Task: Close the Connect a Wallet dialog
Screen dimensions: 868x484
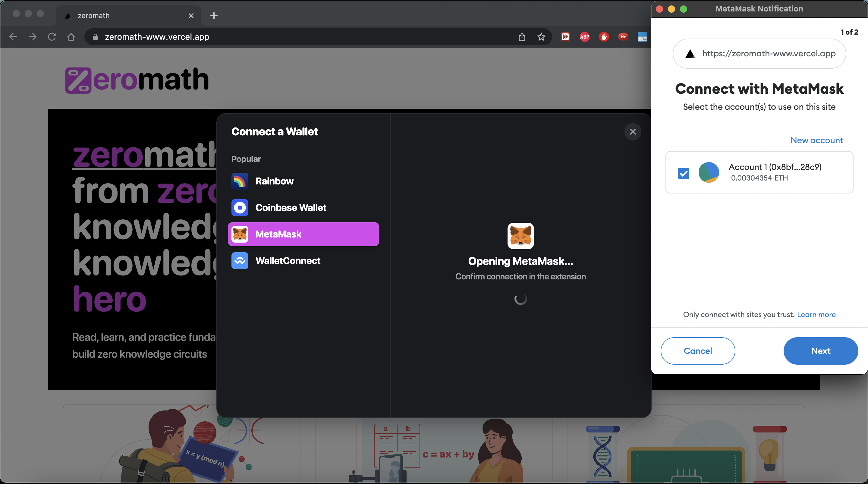Action: [x=633, y=131]
